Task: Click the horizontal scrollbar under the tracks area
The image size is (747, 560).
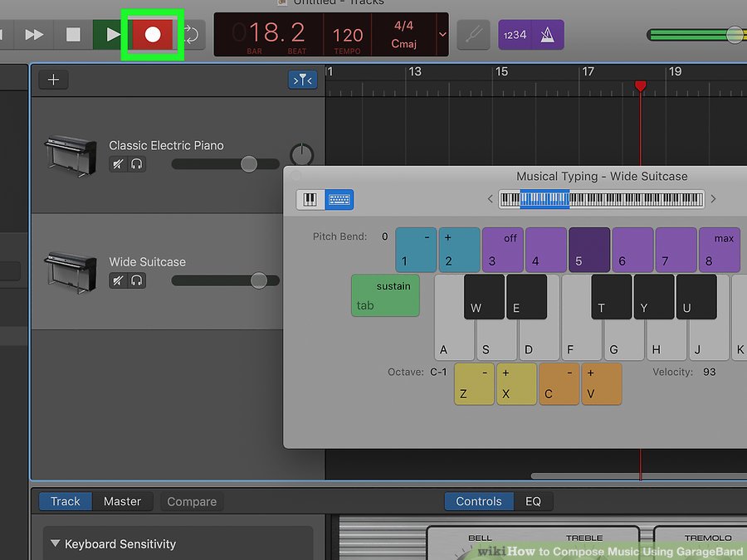Action: [x=638, y=475]
